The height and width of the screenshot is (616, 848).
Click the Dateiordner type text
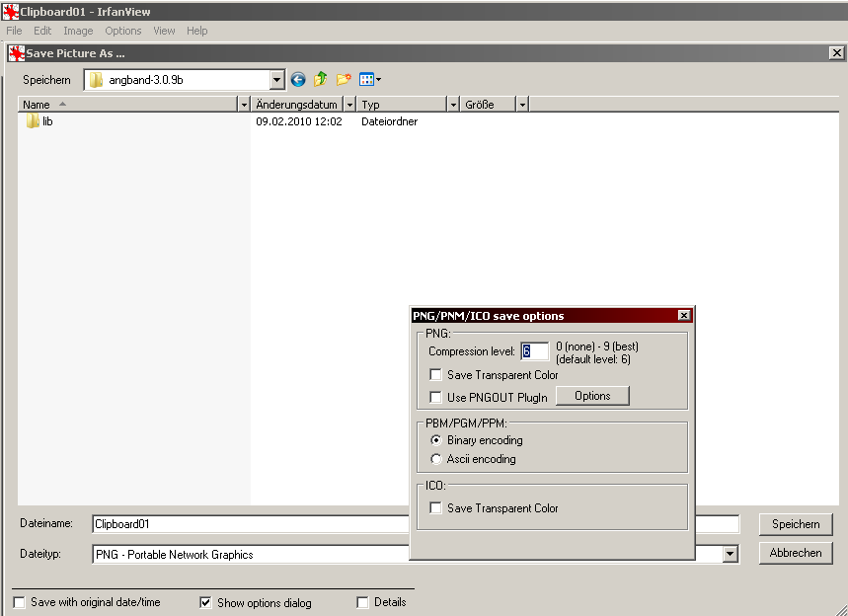[x=389, y=121]
